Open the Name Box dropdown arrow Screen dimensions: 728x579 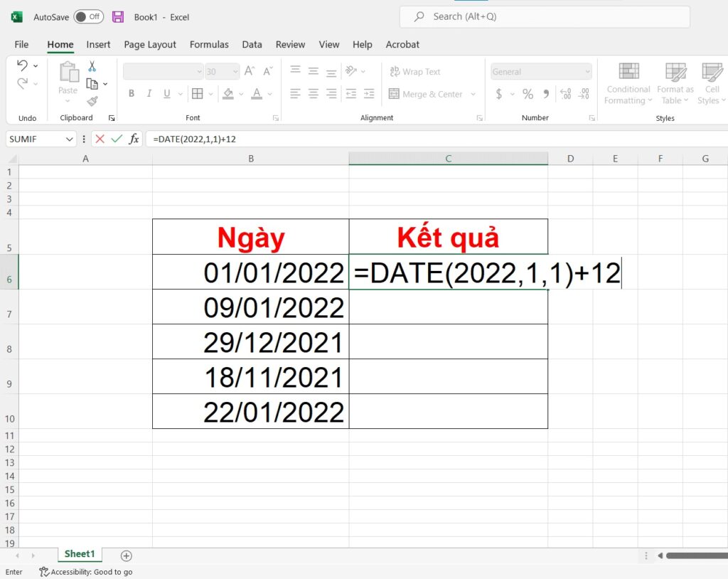point(69,139)
